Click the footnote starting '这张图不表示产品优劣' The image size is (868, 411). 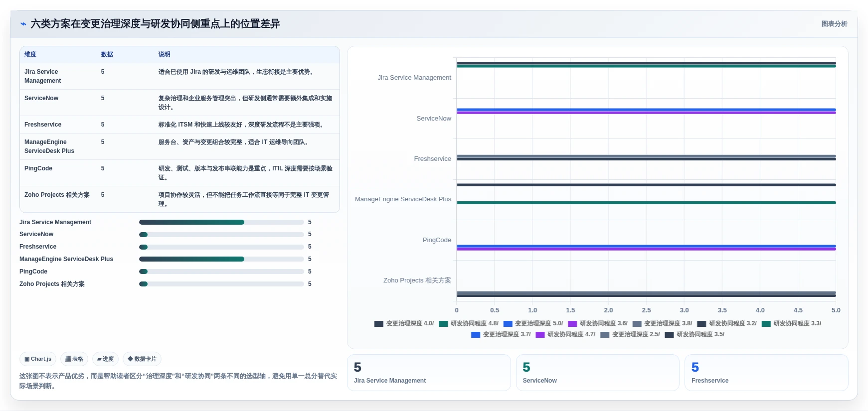pyautogui.click(x=178, y=381)
